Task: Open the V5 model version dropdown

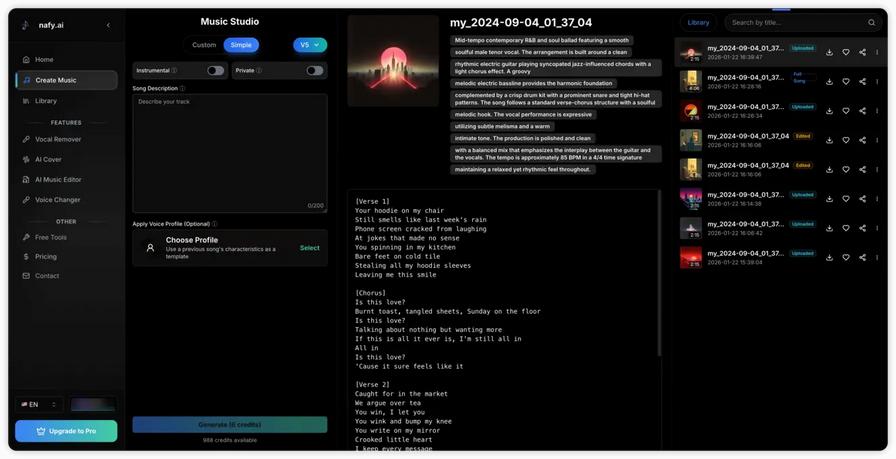Action: pyautogui.click(x=310, y=45)
